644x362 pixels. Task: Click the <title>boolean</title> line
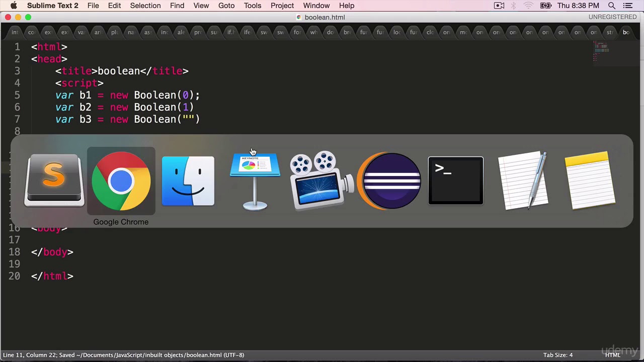pyautogui.click(x=122, y=71)
